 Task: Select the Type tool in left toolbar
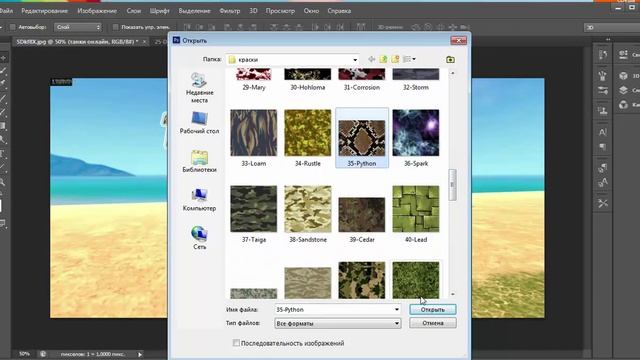(2, 154)
